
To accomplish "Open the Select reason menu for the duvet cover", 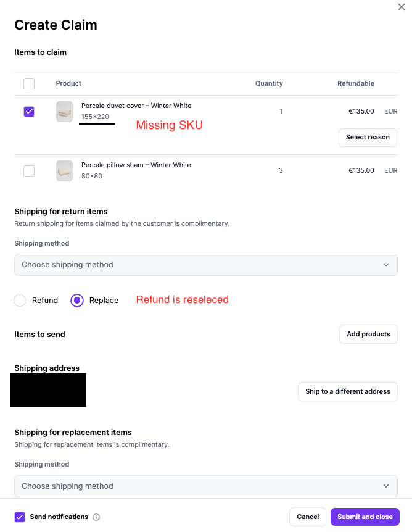I will click(x=368, y=138).
